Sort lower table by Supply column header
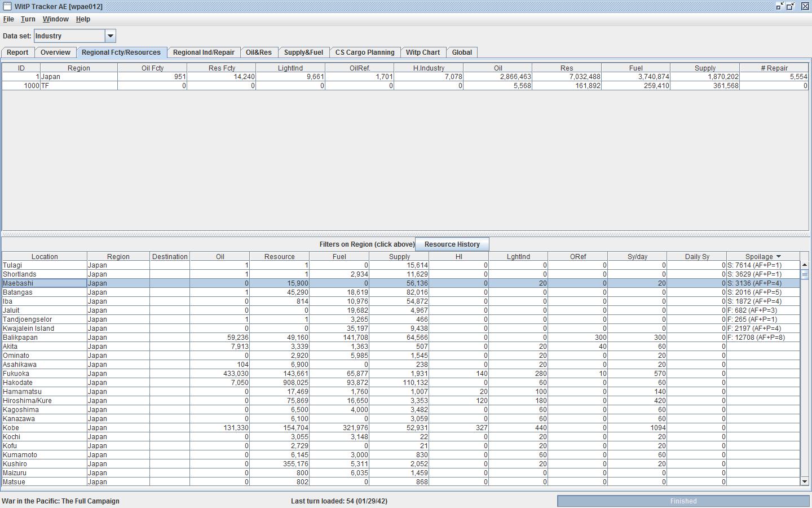The height and width of the screenshot is (508, 812). tap(399, 256)
